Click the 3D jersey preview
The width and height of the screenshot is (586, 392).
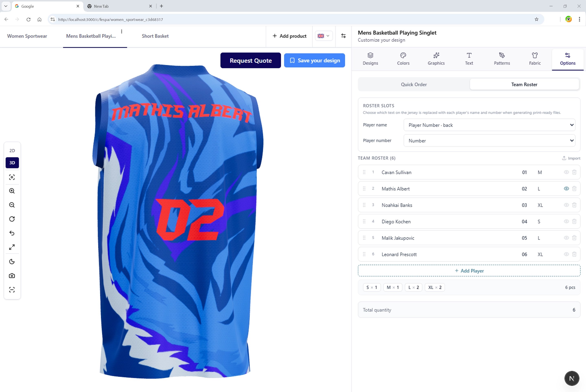point(178,221)
